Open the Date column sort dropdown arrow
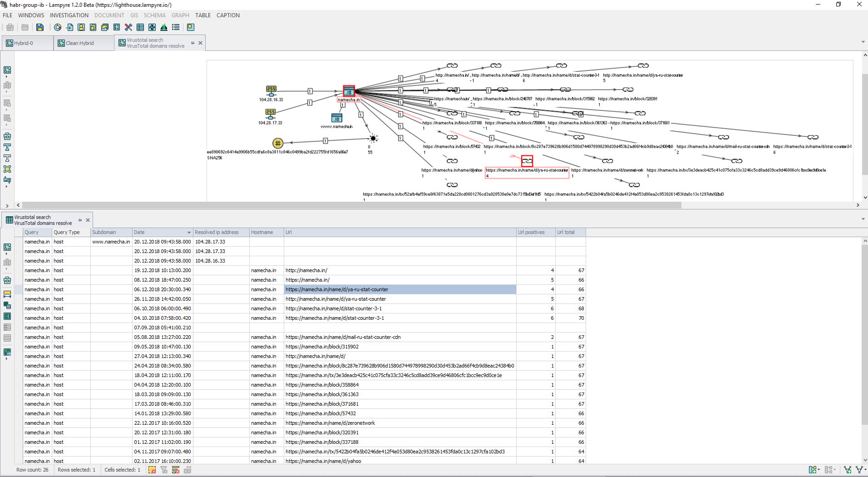Image resolution: width=868 pixels, height=477 pixels. [x=189, y=233]
